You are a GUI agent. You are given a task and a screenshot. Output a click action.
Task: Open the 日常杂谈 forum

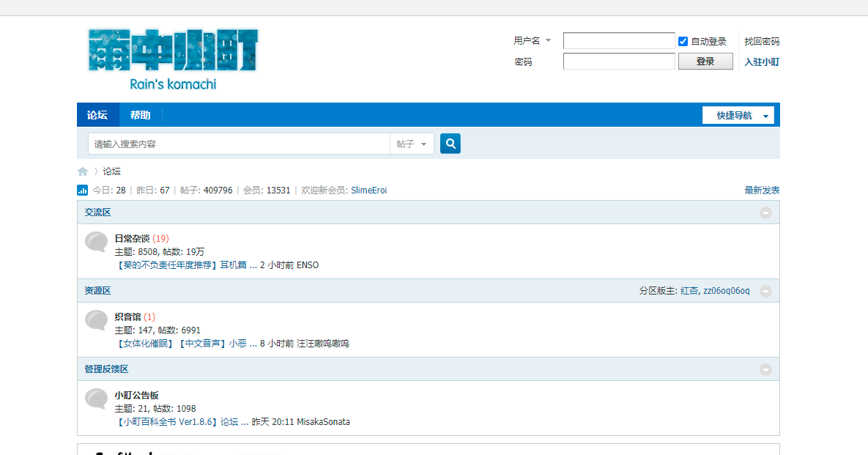pos(133,239)
